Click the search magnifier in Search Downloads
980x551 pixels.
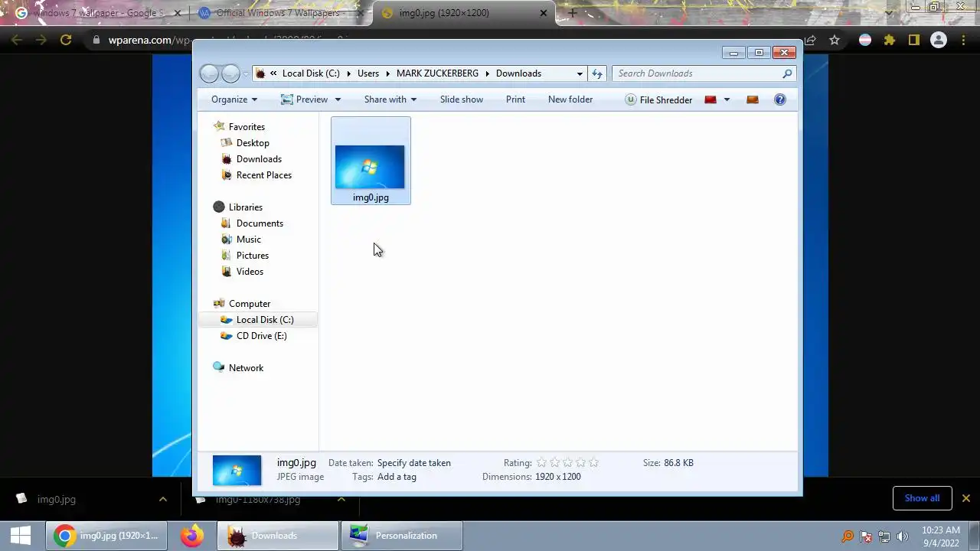[x=787, y=73]
